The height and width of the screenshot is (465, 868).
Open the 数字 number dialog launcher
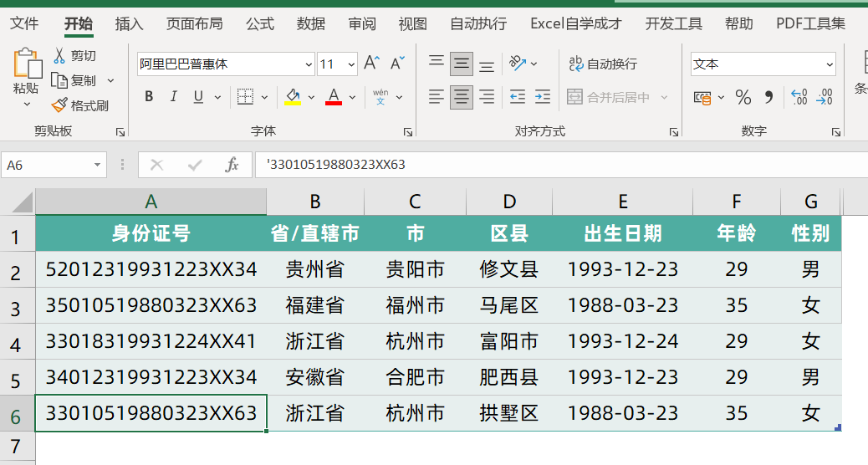click(836, 132)
